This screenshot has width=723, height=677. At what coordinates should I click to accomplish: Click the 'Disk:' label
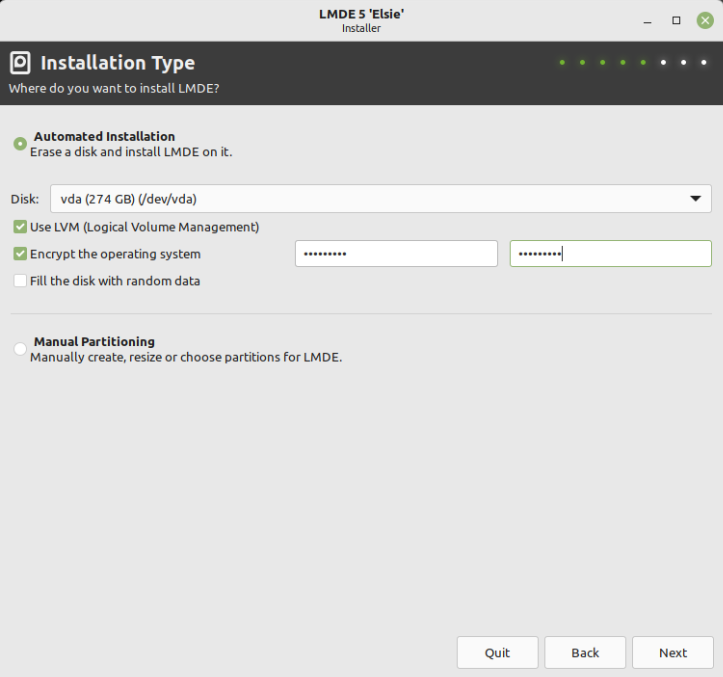point(25,199)
